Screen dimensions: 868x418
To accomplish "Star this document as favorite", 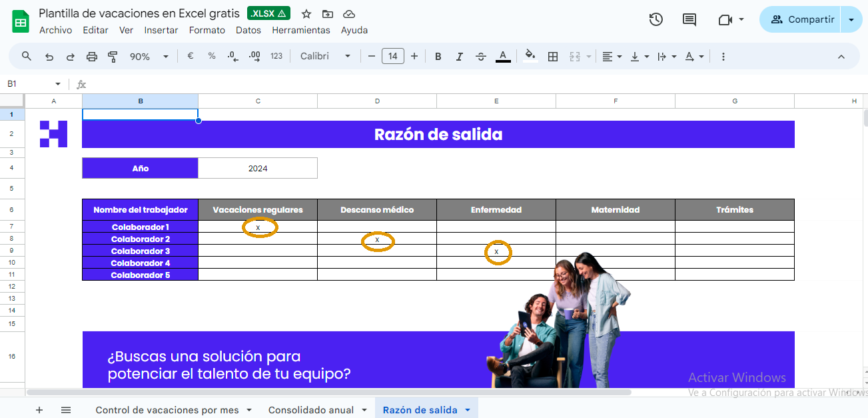I will [x=306, y=14].
